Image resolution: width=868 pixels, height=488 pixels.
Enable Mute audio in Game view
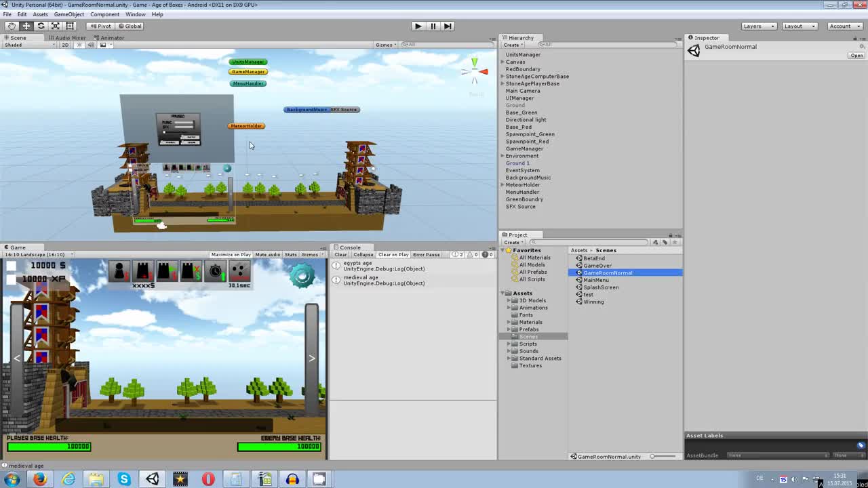267,255
